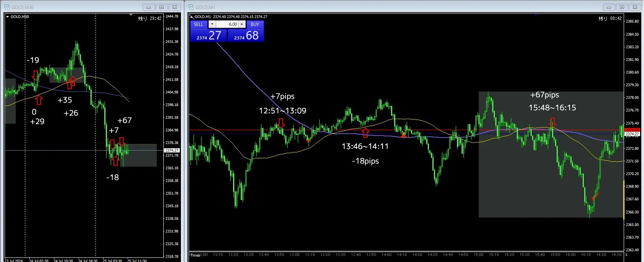Click SELL at 2374.27

point(209,35)
